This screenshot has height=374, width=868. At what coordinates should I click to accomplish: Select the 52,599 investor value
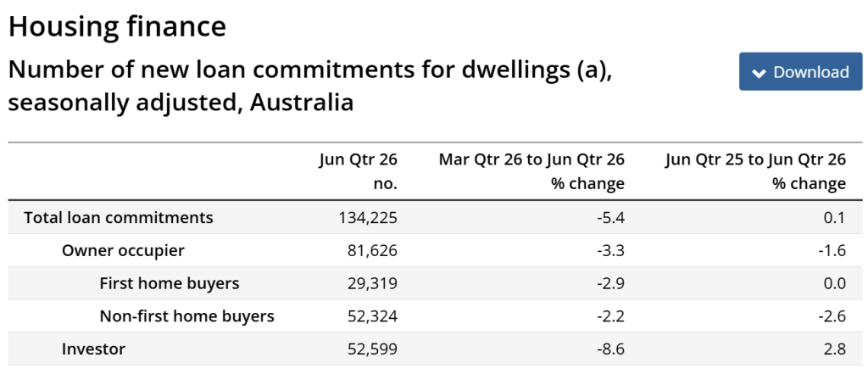tap(373, 349)
